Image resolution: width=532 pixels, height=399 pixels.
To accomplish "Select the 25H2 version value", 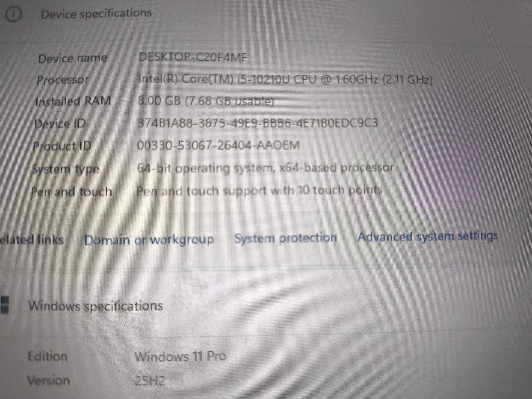I will [x=150, y=381].
